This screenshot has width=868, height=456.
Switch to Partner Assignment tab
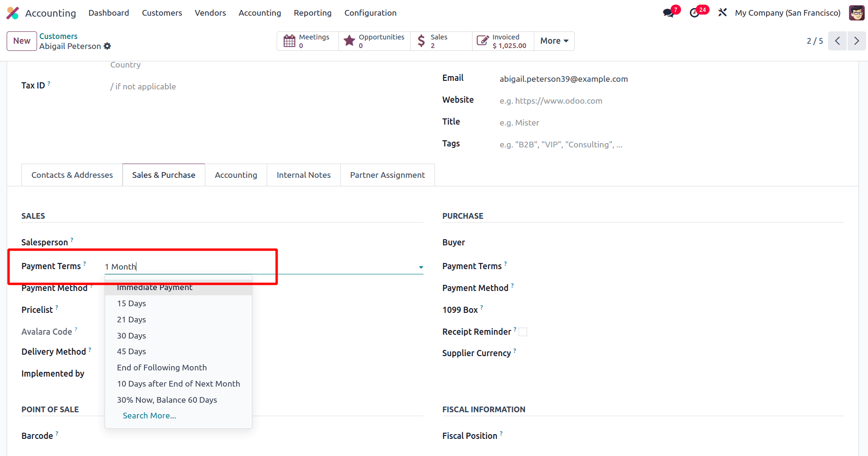[387, 175]
